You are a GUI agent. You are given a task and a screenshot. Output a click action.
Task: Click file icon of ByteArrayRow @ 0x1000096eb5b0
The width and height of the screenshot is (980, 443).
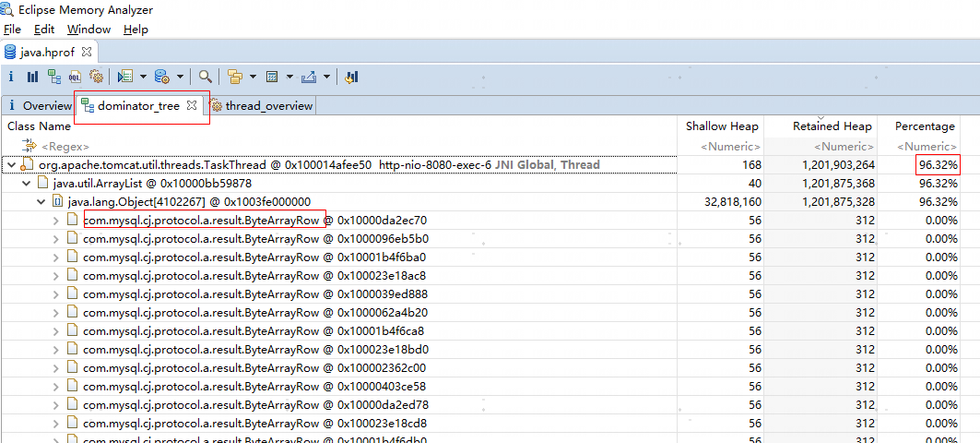[x=73, y=238]
